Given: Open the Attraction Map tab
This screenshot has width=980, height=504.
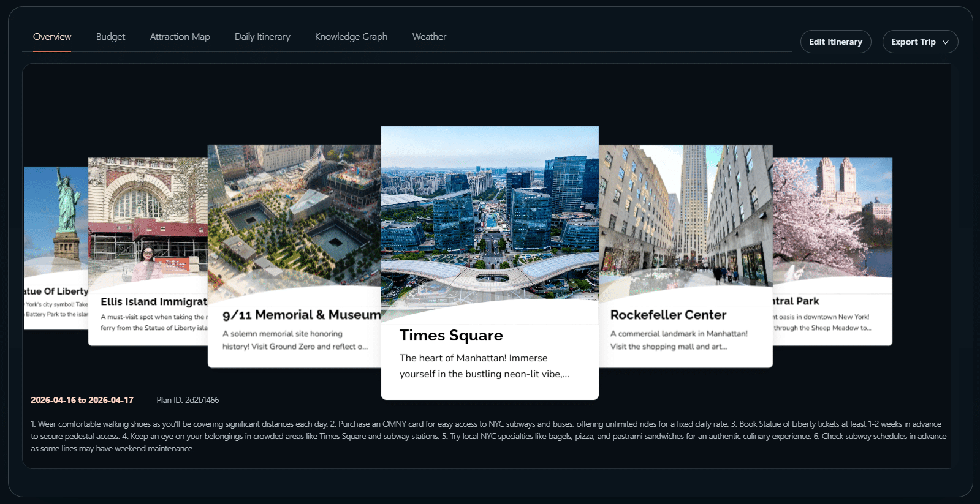Looking at the screenshot, I should (180, 37).
